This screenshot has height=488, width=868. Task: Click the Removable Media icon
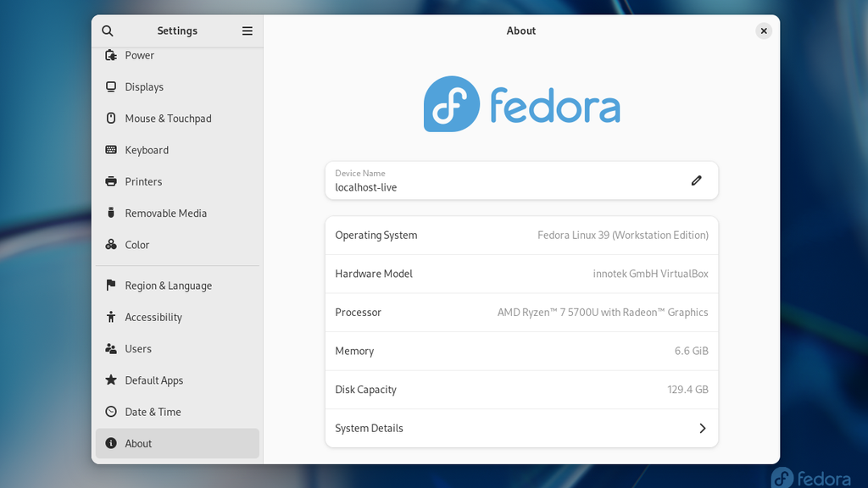[x=111, y=213]
